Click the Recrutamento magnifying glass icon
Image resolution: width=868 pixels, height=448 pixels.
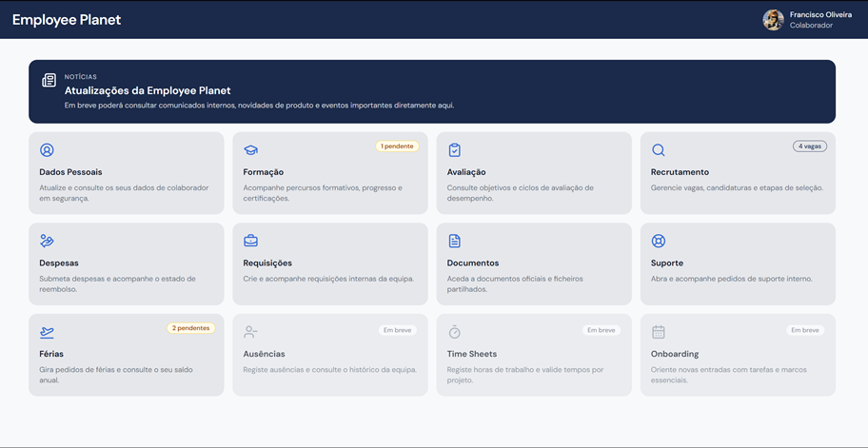tap(659, 150)
